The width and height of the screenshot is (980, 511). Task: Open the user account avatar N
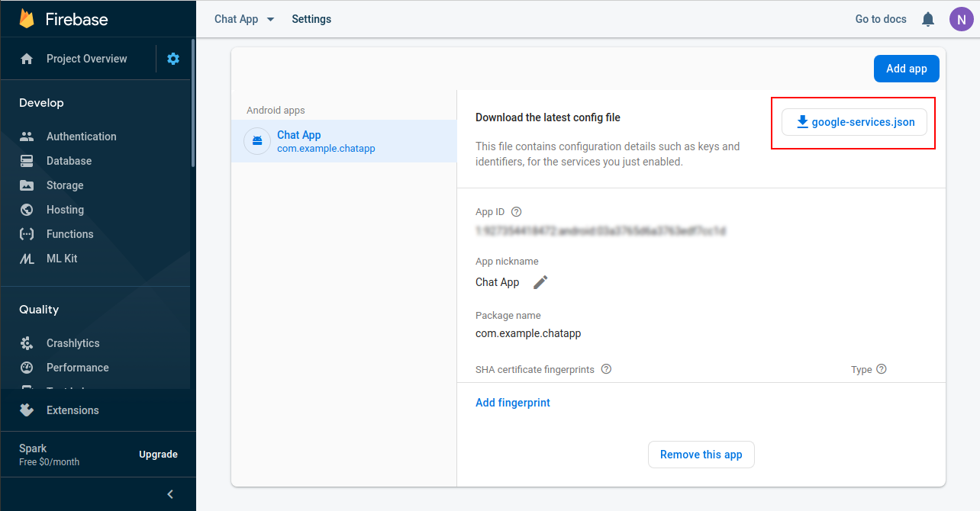961,19
